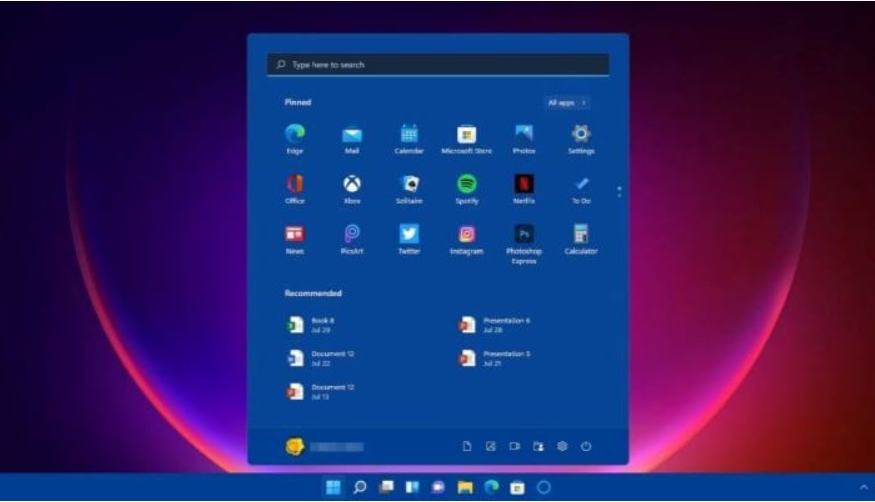Open Microsoft Store on the taskbar
Image resolution: width=875 pixels, height=502 pixels.
click(517, 487)
